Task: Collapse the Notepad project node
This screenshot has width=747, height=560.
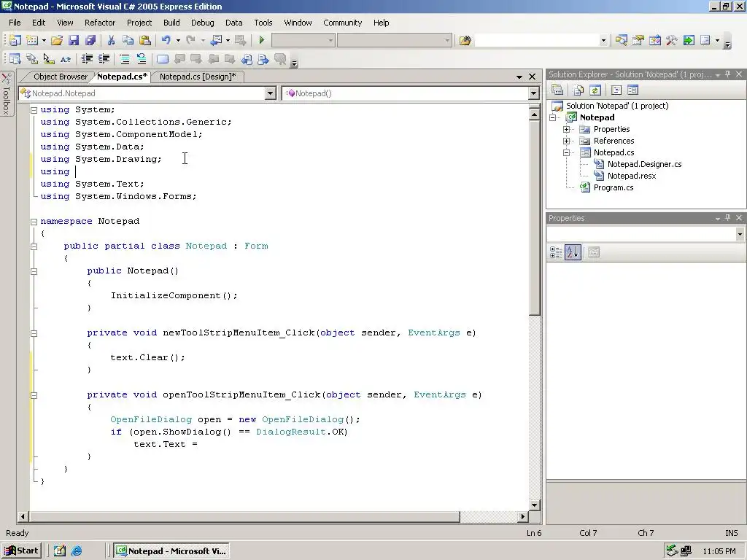Action: coord(553,117)
